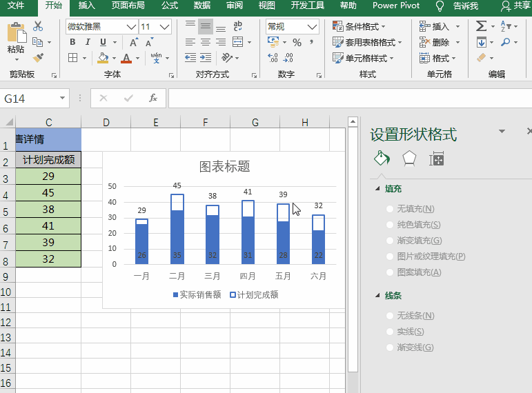Increase font size with large A
This screenshot has width=532, height=393.
tap(134, 42)
